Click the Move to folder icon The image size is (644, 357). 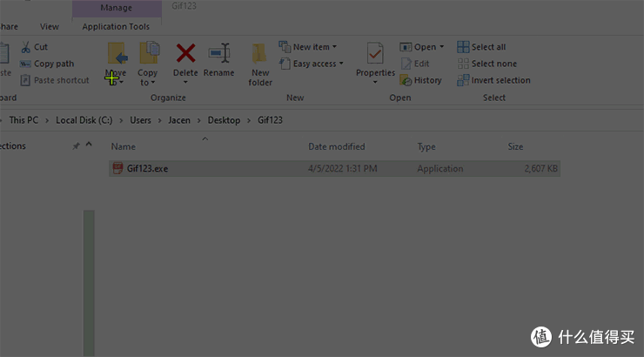(x=117, y=53)
